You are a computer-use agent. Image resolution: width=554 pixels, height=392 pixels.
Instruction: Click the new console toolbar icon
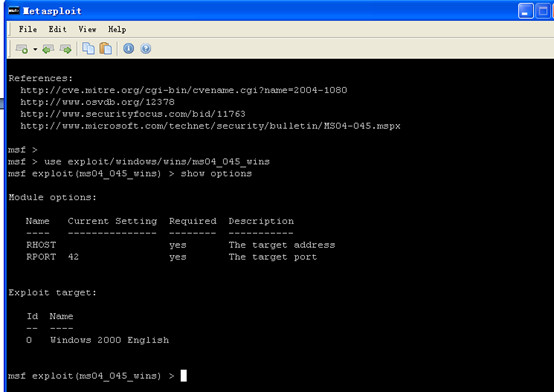tap(22, 48)
